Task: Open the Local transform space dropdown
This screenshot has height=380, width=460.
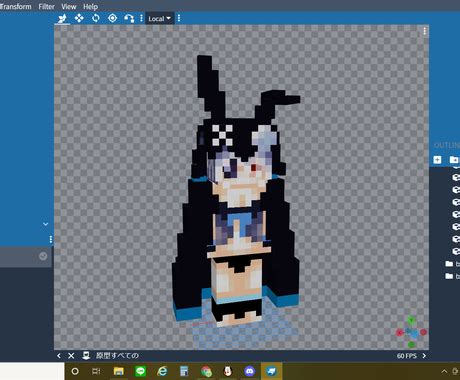Action: [159, 19]
